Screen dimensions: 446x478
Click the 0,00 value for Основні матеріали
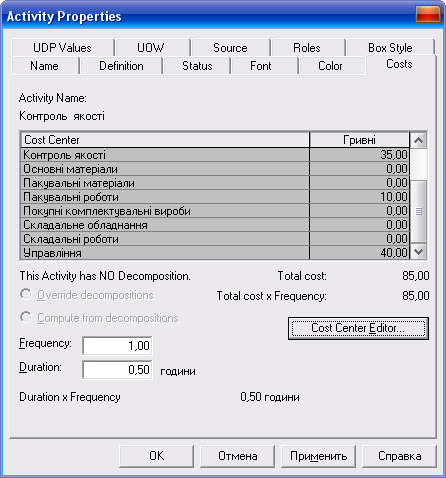click(397, 169)
